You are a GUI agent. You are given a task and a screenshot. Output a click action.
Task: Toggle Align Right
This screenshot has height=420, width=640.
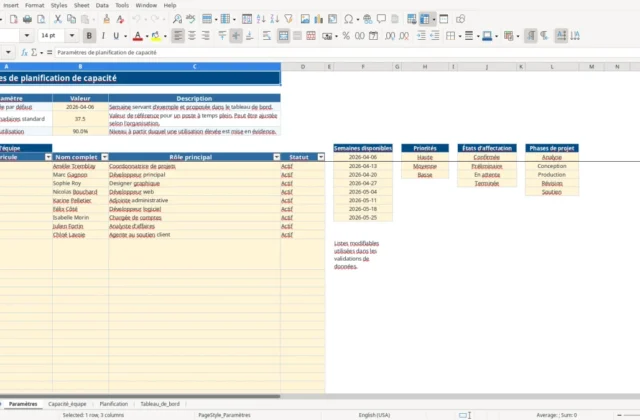pos(205,36)
